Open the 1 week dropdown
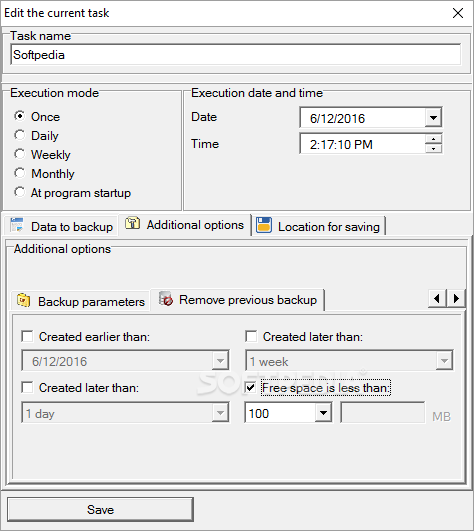Screen dimensions: 474x531 pos(444,361)
